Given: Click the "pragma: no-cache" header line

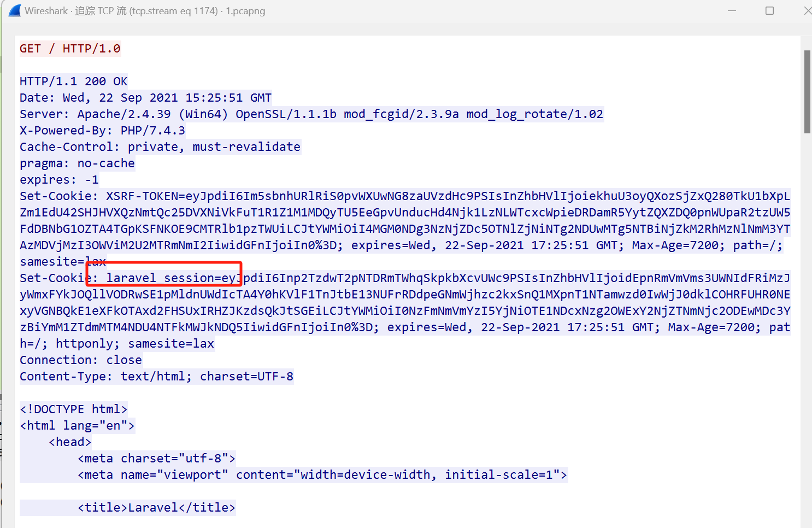Looking at the screenshot, I should (77, 163).
